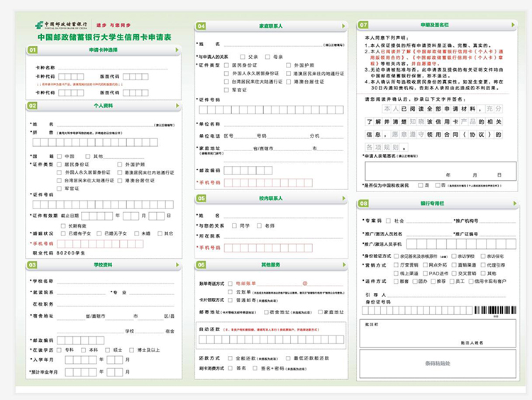Click the 05 section number badge

pos(201,198)
